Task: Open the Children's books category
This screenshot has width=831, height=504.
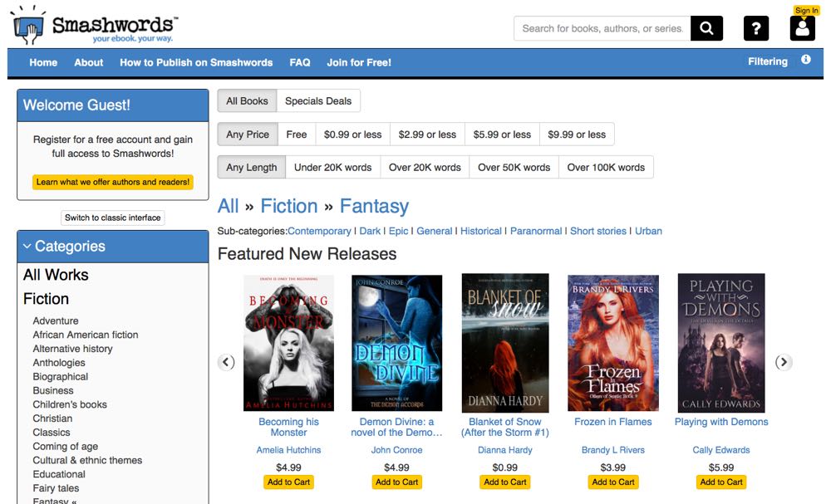Action: point(70,404)
